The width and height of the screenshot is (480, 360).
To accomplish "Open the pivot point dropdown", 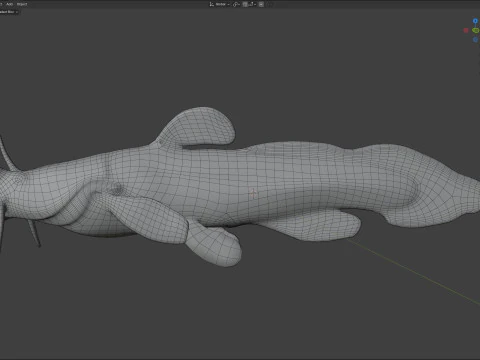I will (x=236, y=4).
